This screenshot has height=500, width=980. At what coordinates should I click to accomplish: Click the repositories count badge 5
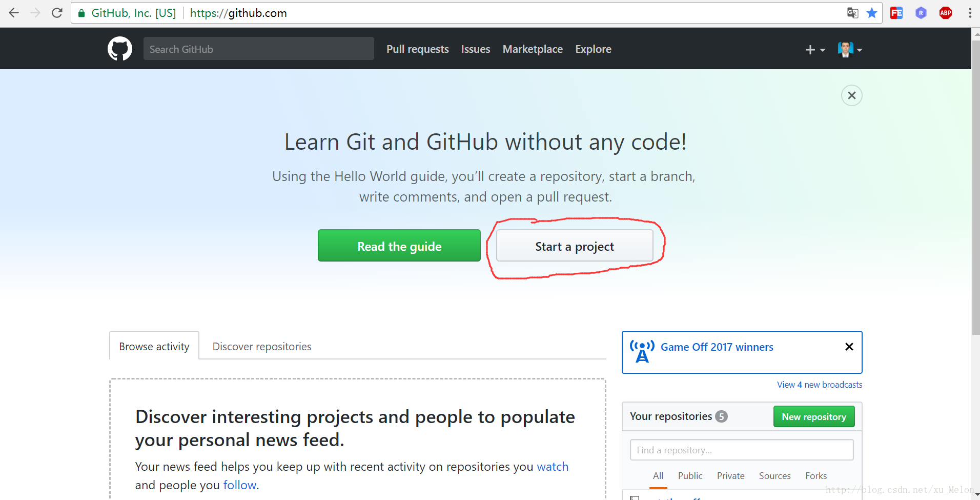coord(721,416)
